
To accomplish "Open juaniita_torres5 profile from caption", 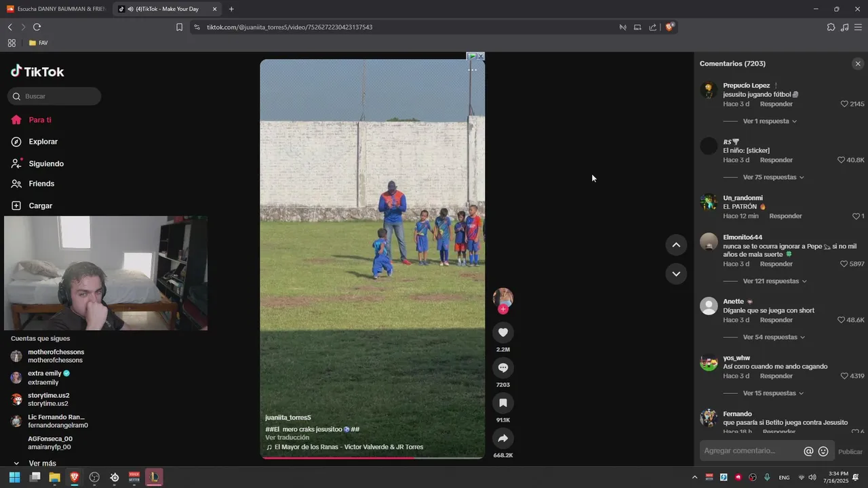I will click(288, 418).
